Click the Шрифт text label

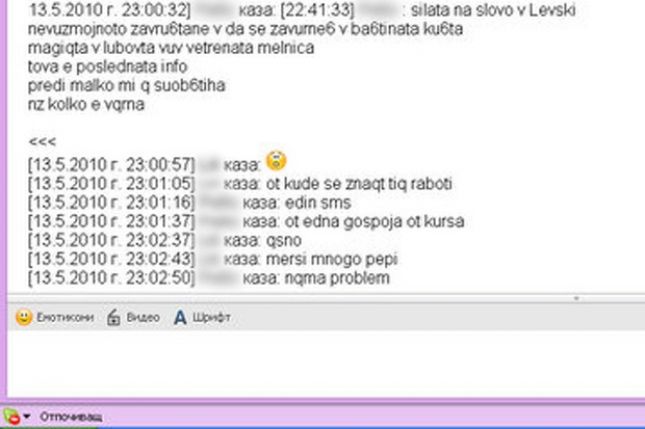pos(211,318)
